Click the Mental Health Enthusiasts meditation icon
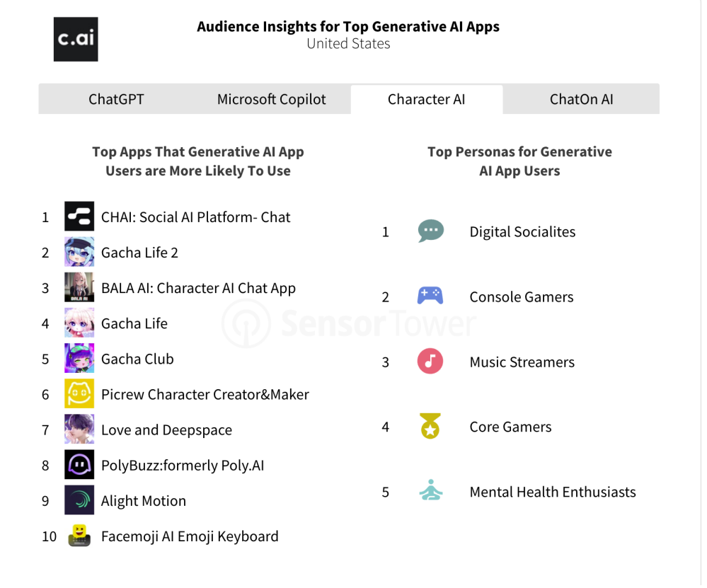 coord(430,491)
